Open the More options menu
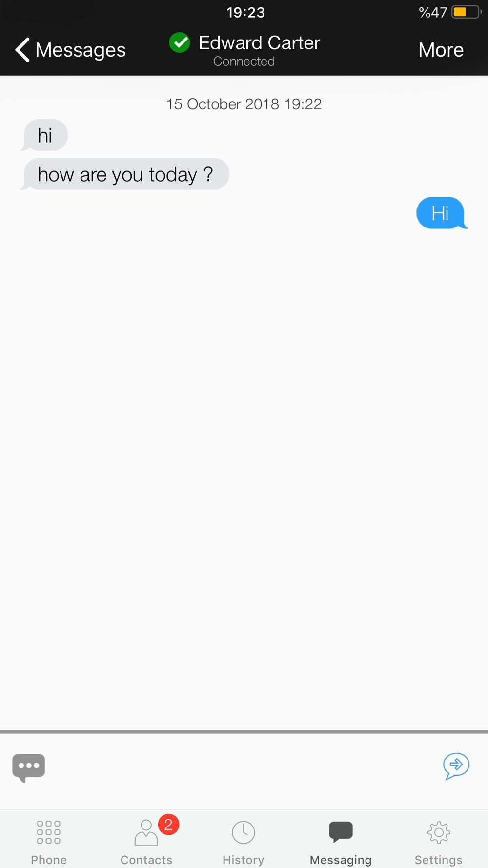The width and height of the screenshot is (488, 868). [441, 50]
